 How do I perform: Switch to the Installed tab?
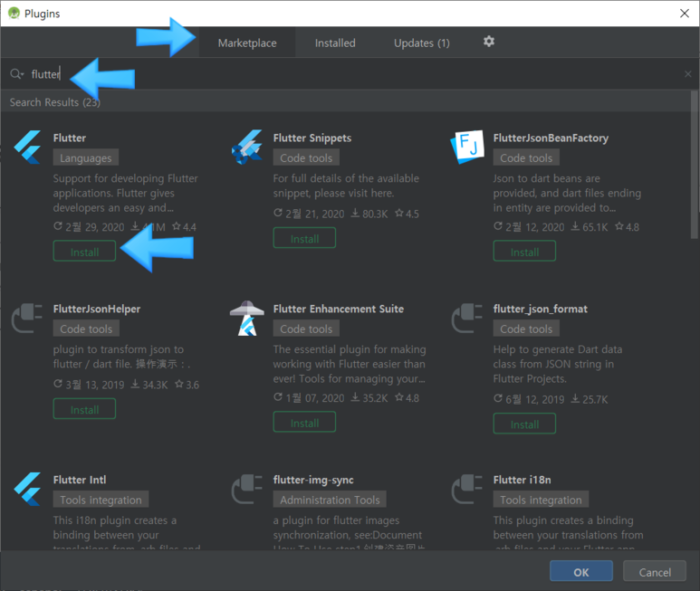[x=335, y=43]
